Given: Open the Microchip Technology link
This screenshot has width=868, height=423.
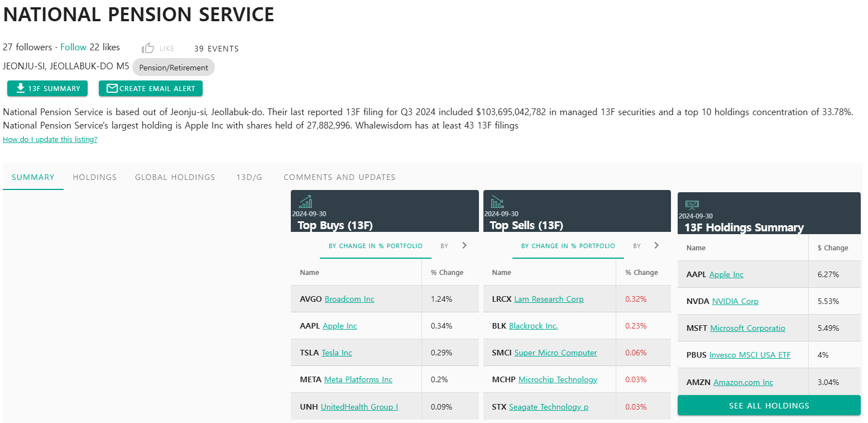Looking at the screenshot, I should point(558,379).
